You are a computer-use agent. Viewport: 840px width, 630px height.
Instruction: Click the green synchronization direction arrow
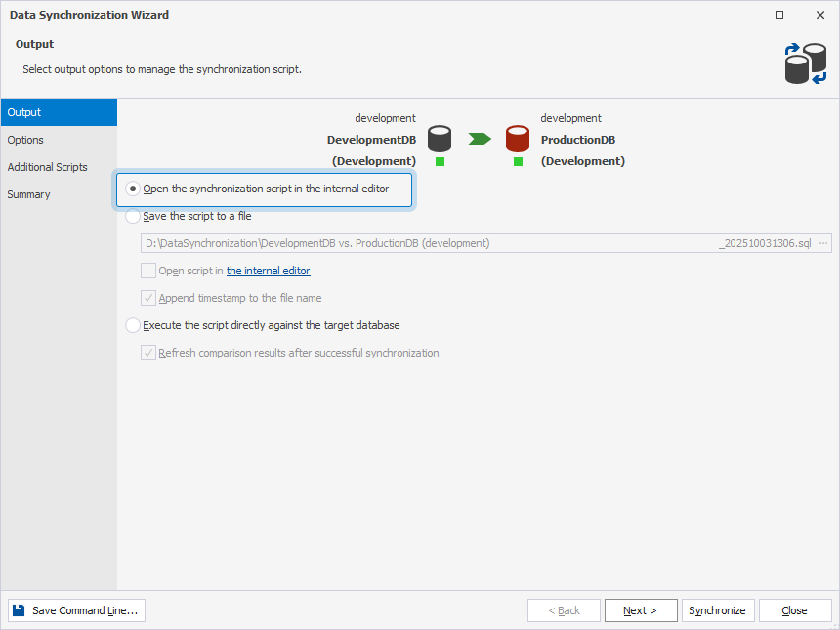click(x=478, y=139)
